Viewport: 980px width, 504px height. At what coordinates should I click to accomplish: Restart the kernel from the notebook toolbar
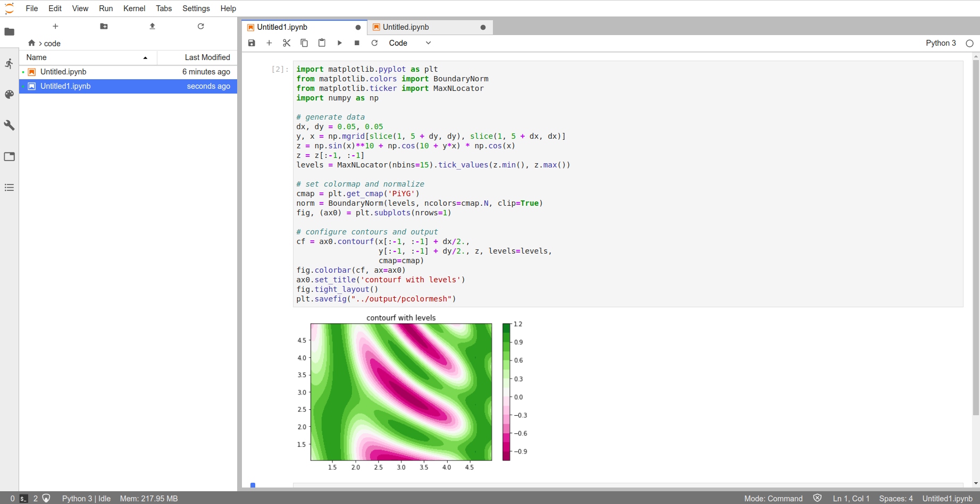click(374, 43)
